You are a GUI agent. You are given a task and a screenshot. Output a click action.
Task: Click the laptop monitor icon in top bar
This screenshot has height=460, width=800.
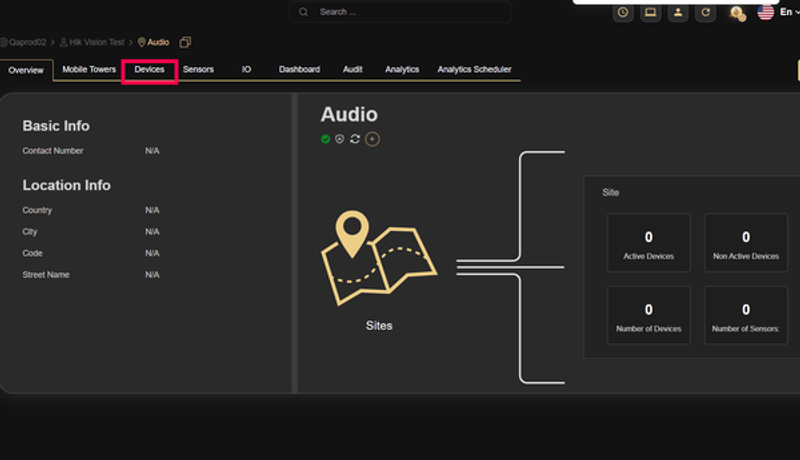[x=650, y=12]
